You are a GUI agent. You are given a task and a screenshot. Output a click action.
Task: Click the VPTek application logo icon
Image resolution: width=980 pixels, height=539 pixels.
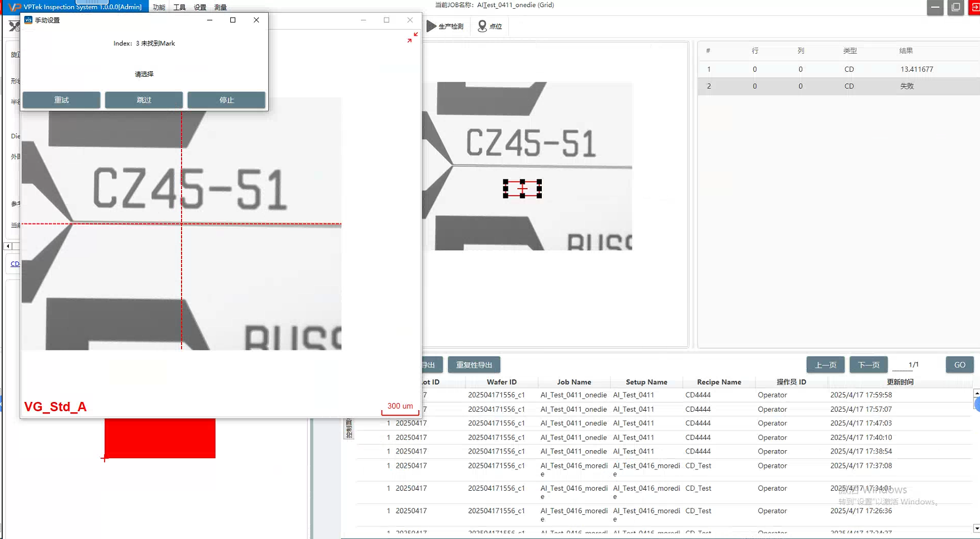pos(14,7)
